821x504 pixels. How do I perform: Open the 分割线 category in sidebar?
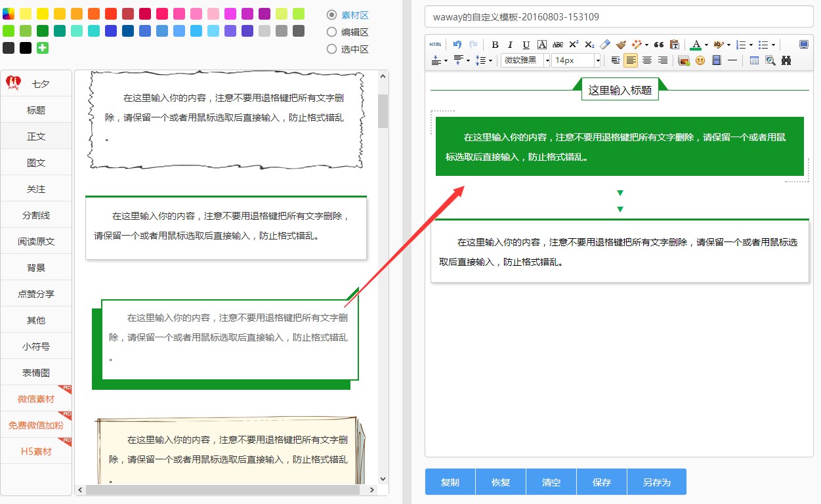pyautogui.click(x=36, y=215)
